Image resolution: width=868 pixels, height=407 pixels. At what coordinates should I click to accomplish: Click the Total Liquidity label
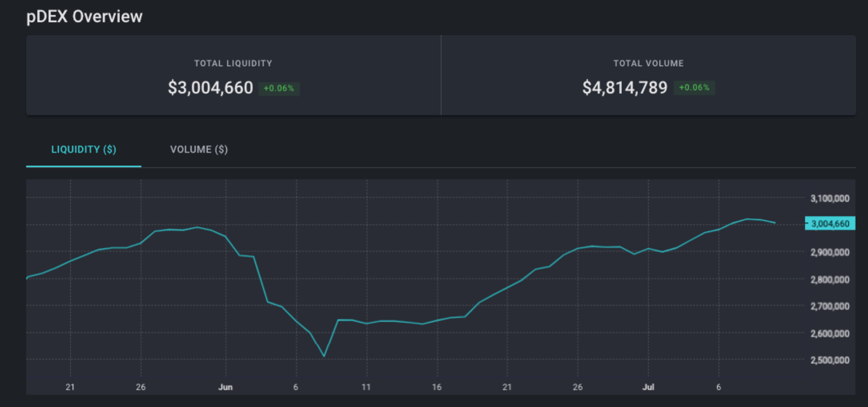coord(233,63)
